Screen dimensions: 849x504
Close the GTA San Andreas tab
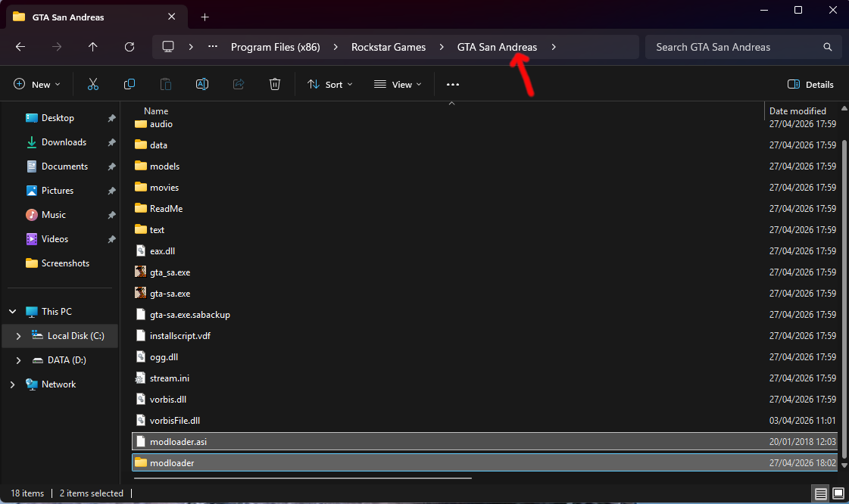click(x=172, y=17)
